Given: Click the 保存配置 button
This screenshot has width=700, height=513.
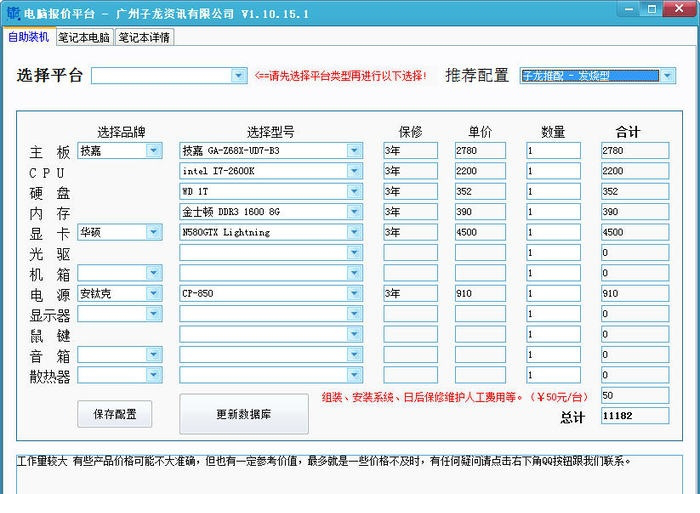Looking at the screenshot, I should tap(115, 414).
